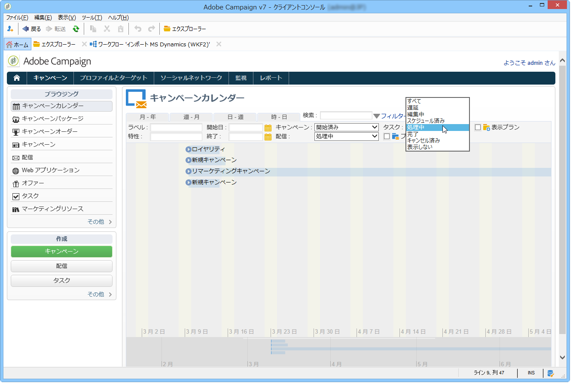Click the cut scissors icon
This screenshot has height=392, width=582.
[x=107, y=29]
